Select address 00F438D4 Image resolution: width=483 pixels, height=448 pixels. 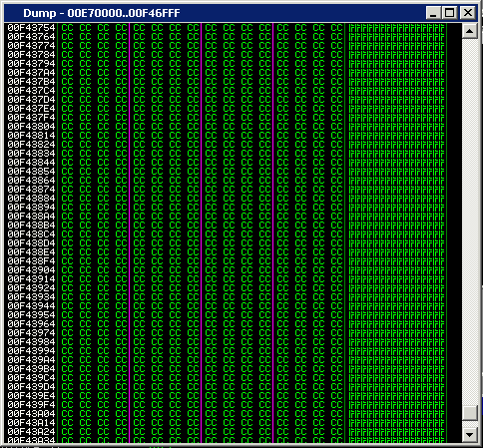31,243
